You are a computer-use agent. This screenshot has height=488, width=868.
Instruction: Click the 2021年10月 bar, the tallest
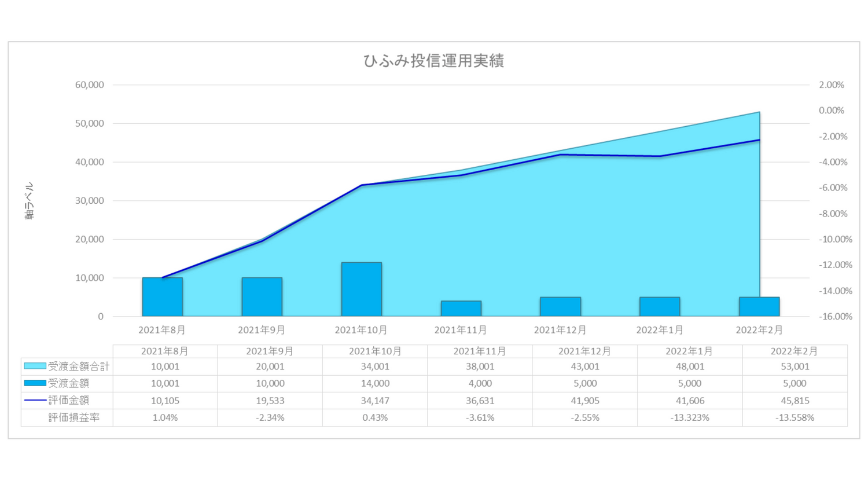362,289
